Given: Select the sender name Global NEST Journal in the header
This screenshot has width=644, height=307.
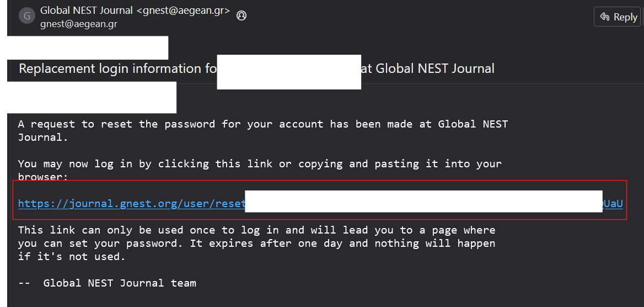Looking at the screenshot, I should tap(87, 10).
